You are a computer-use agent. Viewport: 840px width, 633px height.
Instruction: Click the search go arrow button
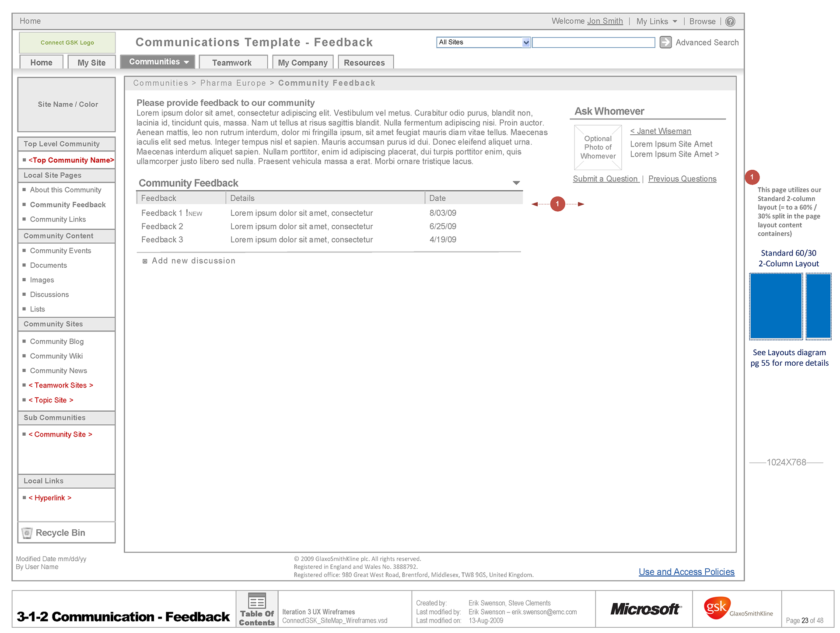(665, 42)
